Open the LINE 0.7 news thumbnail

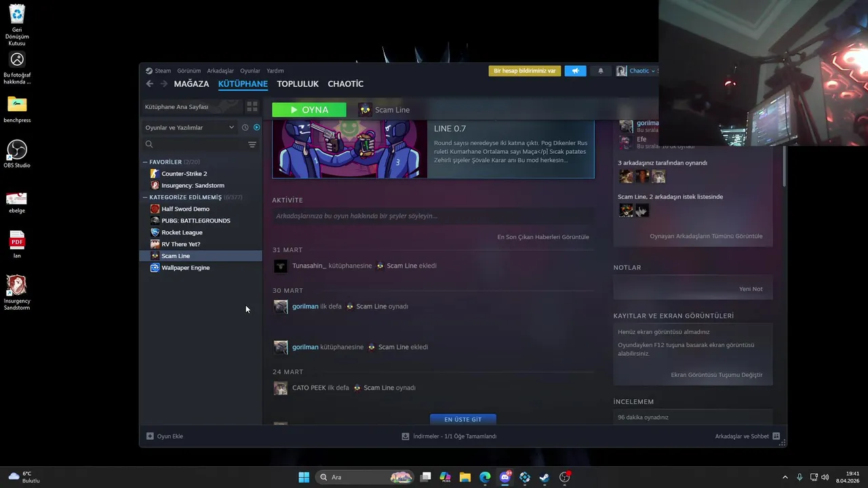click(x=350, y=149)
